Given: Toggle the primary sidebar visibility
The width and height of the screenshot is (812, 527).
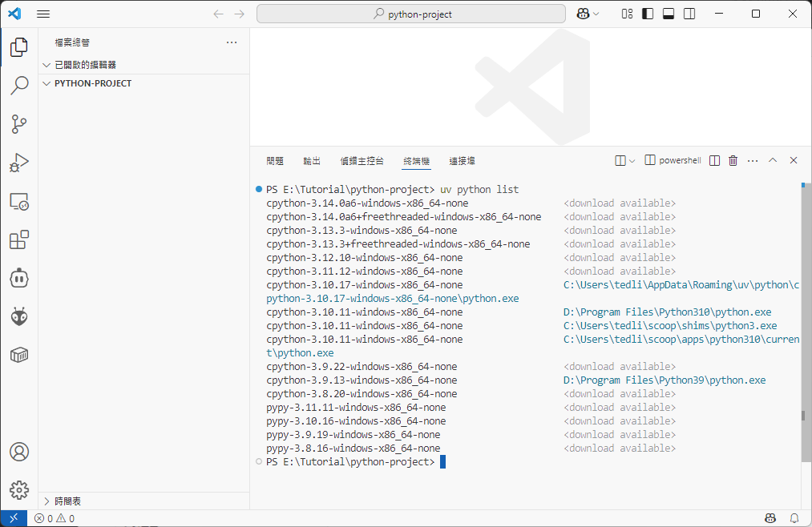Looking at the screenshot, I should (647, 14).
